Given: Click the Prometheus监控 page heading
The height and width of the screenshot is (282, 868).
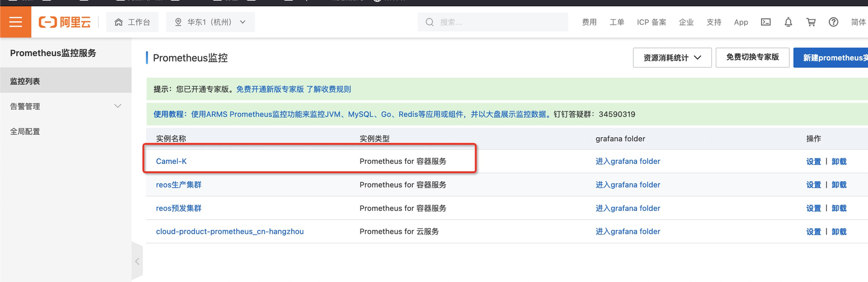Looking at the screenshot, I should click(190, 58).
